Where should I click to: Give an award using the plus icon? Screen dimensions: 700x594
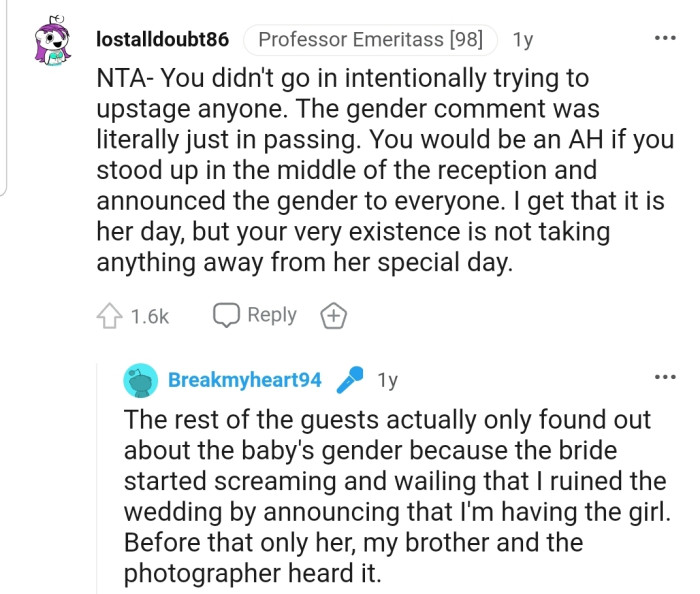(333, 316)
